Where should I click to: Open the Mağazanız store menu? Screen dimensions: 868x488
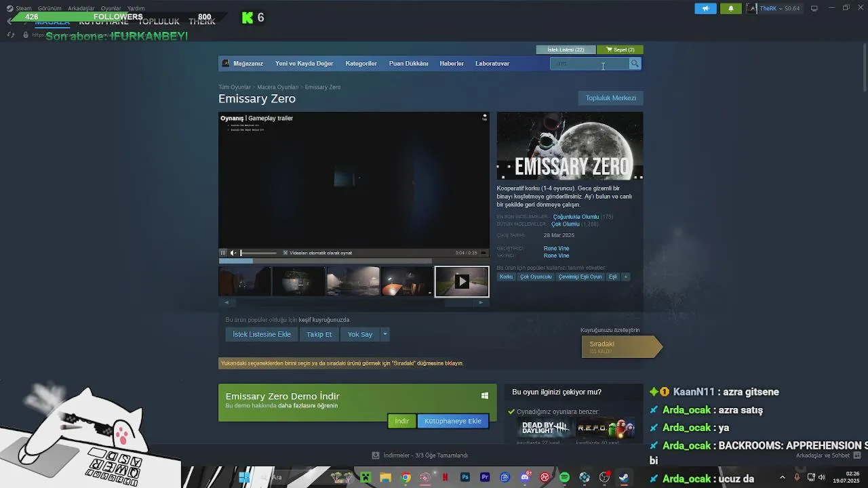(x=248, y=64)
